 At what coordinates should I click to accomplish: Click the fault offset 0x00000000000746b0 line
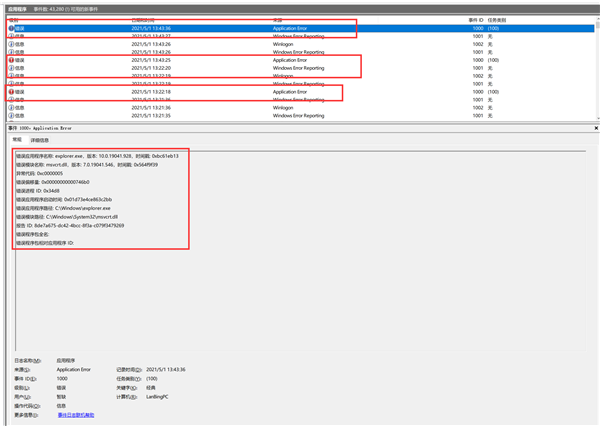point(52,182)
